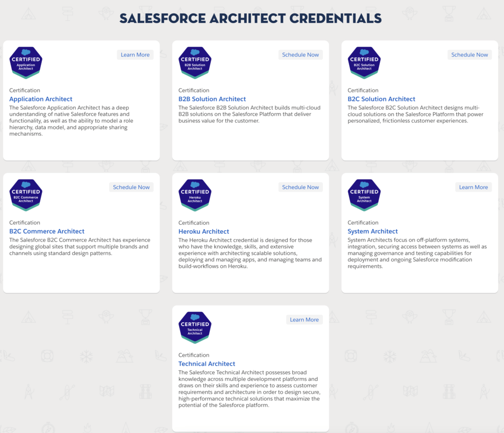The height and width of the screenshot is (433, 504).
Task: Click the Application Architect certified badge icon
Action: pos(26,62)
